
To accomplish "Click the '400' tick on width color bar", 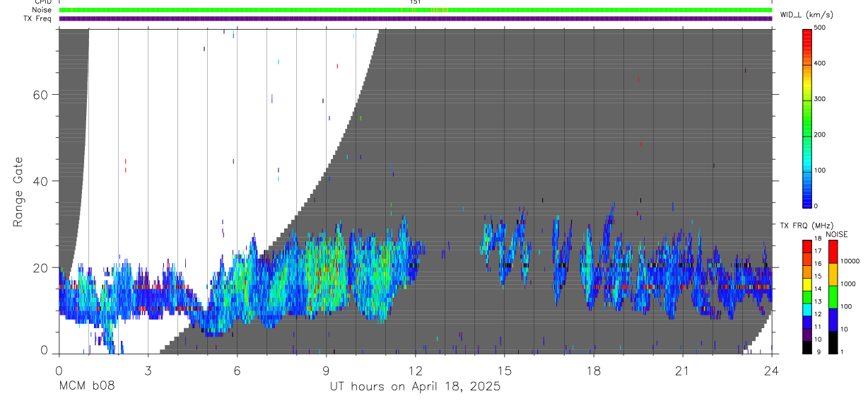I will [x=820, y=64].
